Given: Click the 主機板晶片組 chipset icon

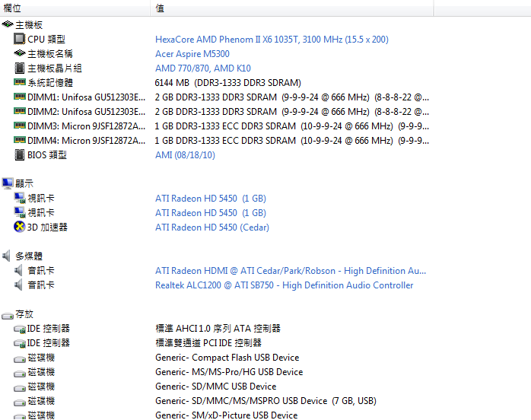Looking at the screenshot, I should 20,68.
